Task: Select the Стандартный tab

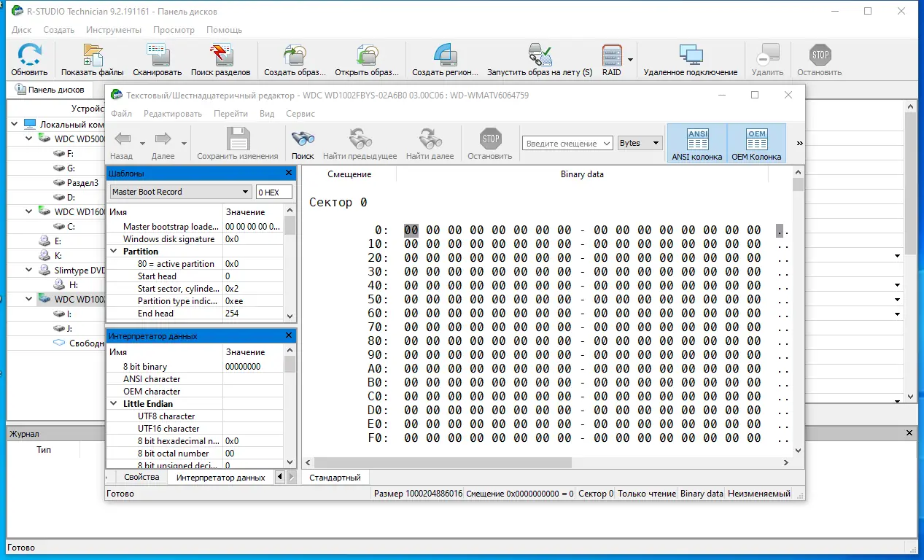Action: pyautogui.click(x=335, y=478)
